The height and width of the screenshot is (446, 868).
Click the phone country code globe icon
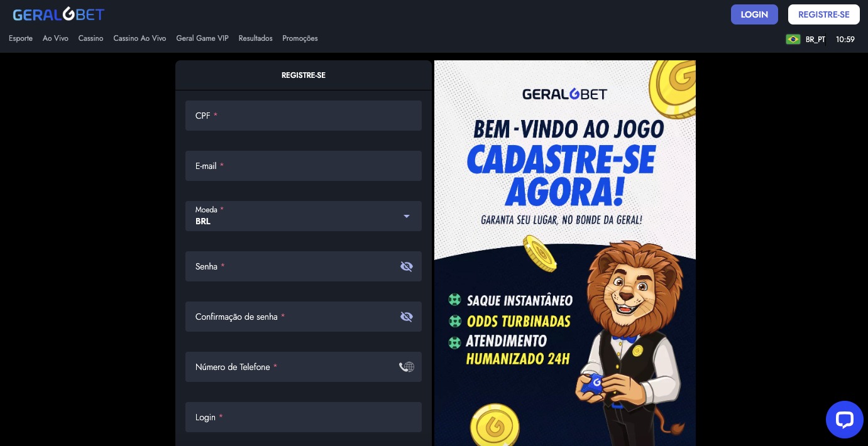(x=407, y=367)
